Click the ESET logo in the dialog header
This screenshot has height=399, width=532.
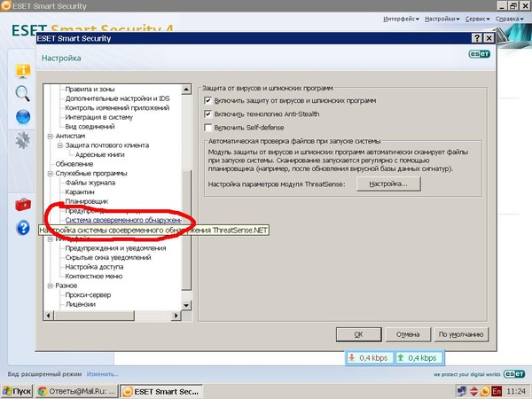click(x=480, y=54)
